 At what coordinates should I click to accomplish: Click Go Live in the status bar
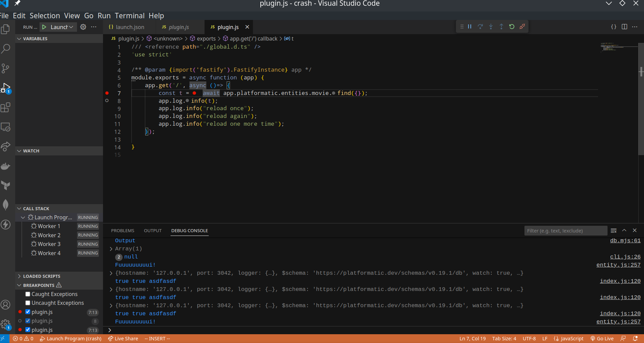coord(602,338)
